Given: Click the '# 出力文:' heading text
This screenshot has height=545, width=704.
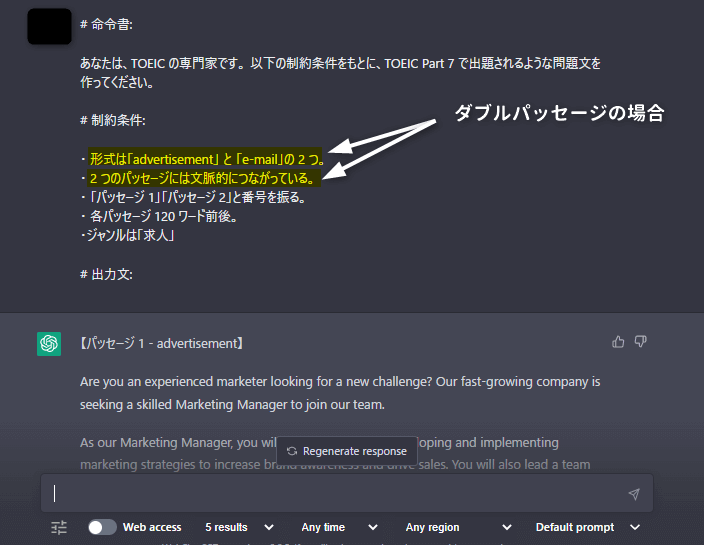Looking at the screenshot, I should tap(106, 274).
